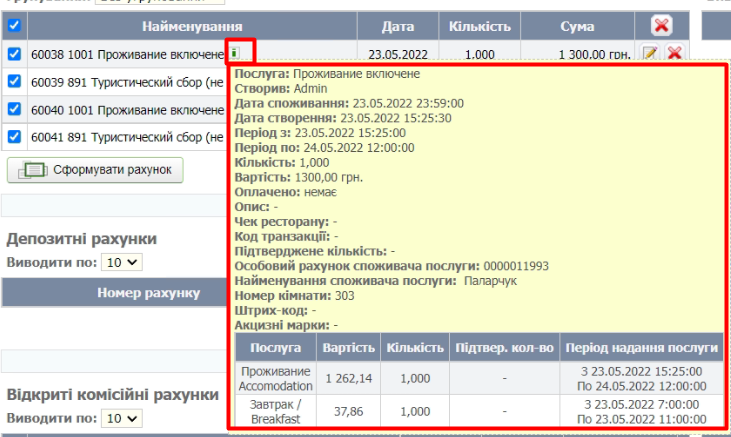Open the page size dropdown under Відкриті комісійні рахунки

[x=124, y=418]
